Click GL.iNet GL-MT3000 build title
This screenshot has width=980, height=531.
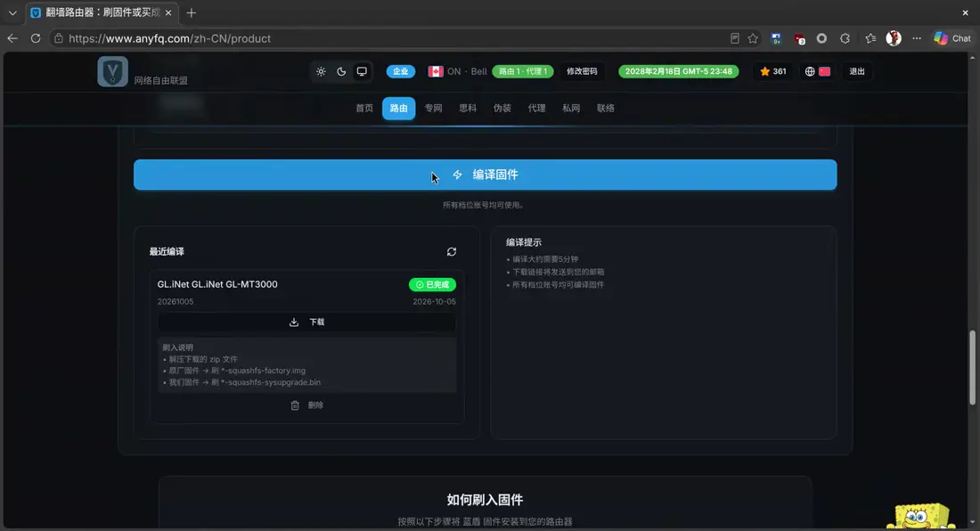tap(217, 284)
